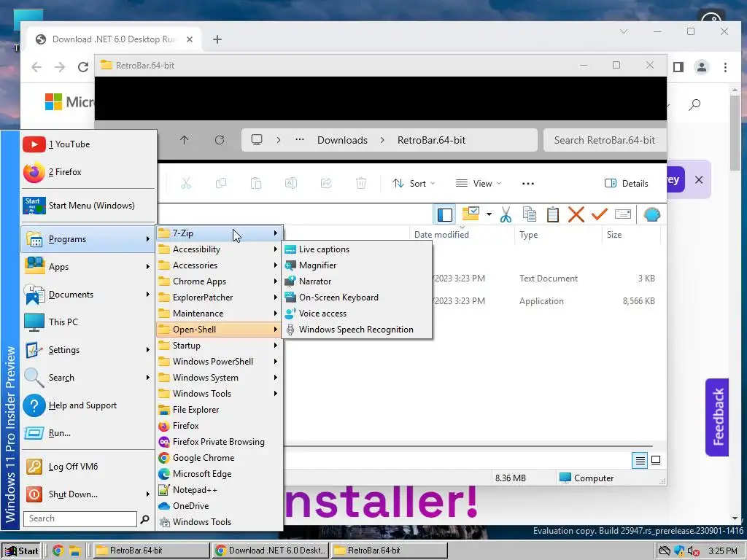Refresh the Explorer folder view
This screenshot has height=560, width=747.
(220, 140)
